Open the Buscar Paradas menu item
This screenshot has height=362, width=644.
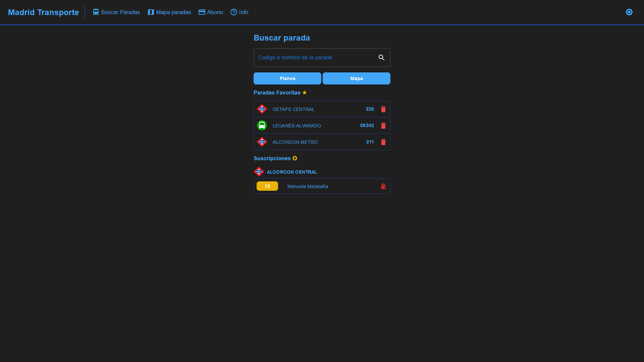(116, 12)
